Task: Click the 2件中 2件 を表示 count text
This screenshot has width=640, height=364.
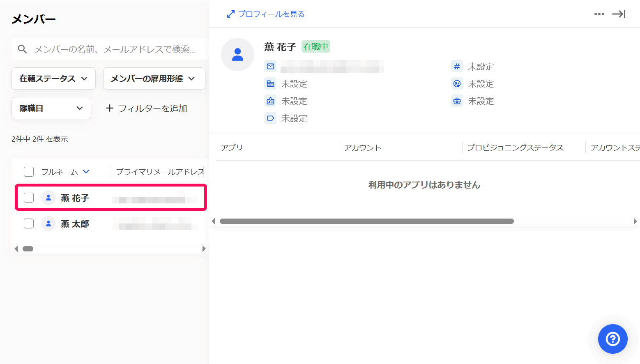Action: click(x=40, y=139)
